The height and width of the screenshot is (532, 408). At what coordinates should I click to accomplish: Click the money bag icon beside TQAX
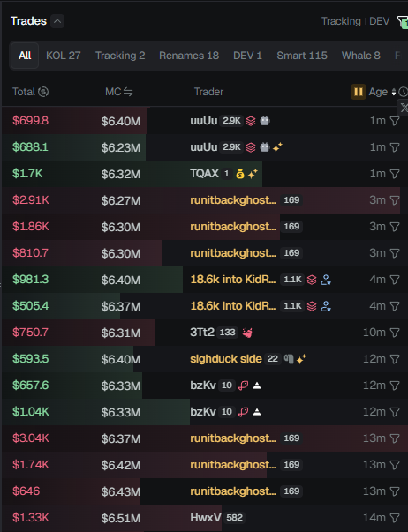[x=240, y=174]
